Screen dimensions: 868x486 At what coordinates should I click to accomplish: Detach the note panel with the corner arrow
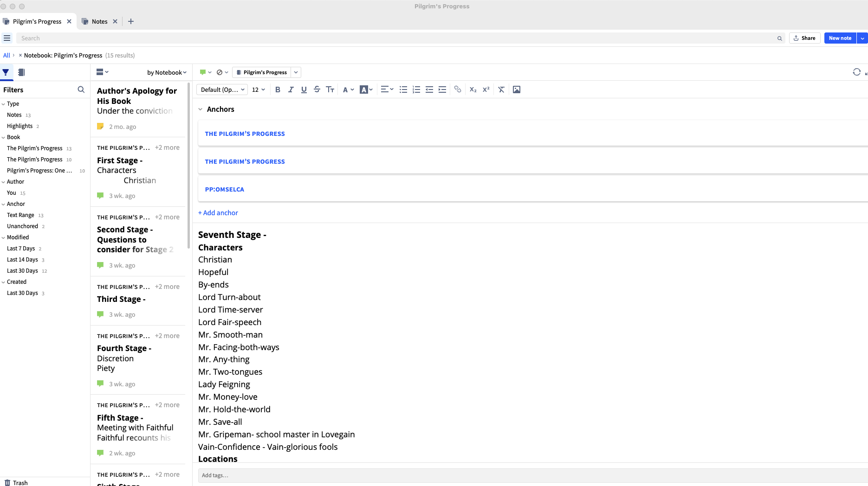point(866,73)
